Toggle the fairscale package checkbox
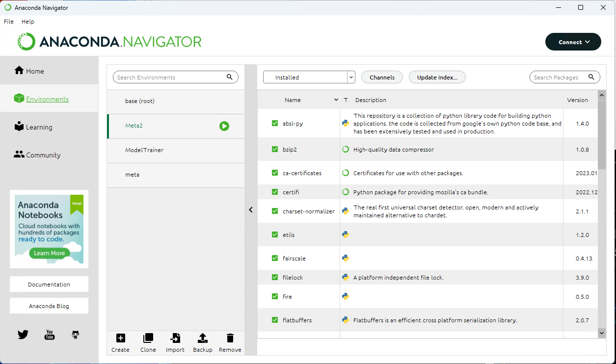The image size is (616, 364). (275, 258)
